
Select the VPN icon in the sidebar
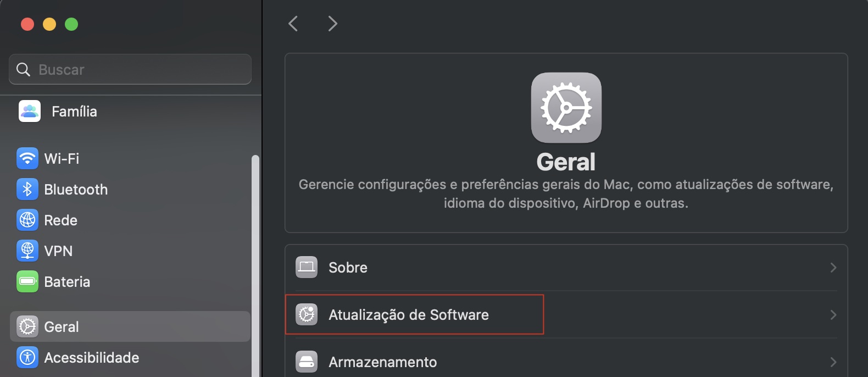(27, 251)
